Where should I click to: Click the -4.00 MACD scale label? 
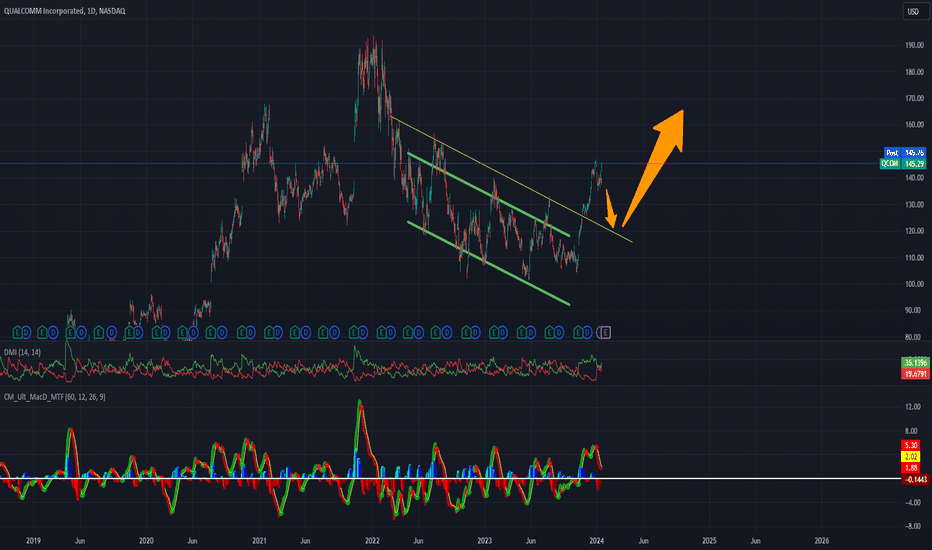912,502
